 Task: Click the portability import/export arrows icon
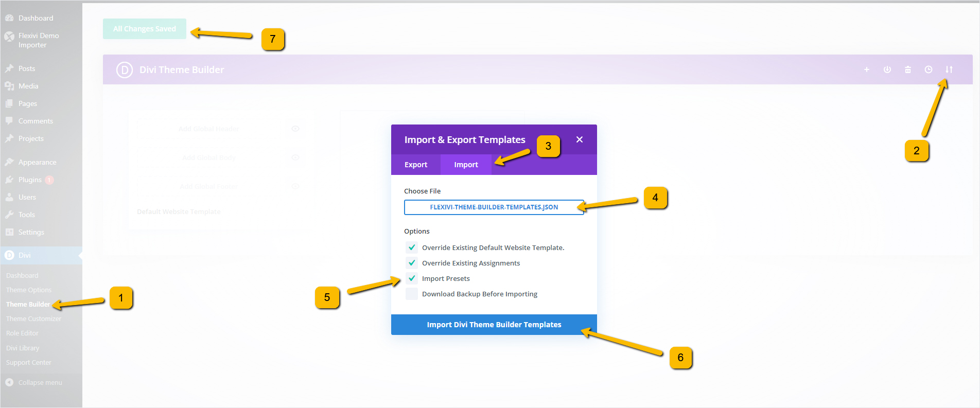click(x=949, y=69)
